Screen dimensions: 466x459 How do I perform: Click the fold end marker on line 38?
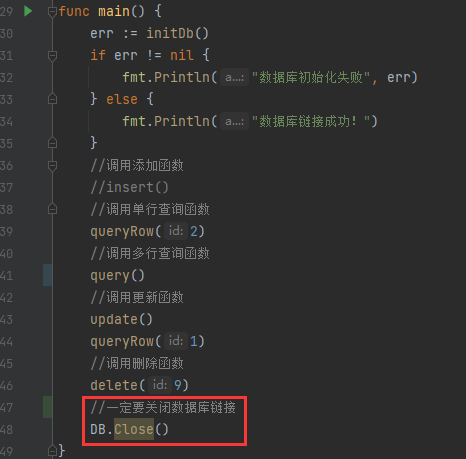pyautogui.click(x=52, y=209)
